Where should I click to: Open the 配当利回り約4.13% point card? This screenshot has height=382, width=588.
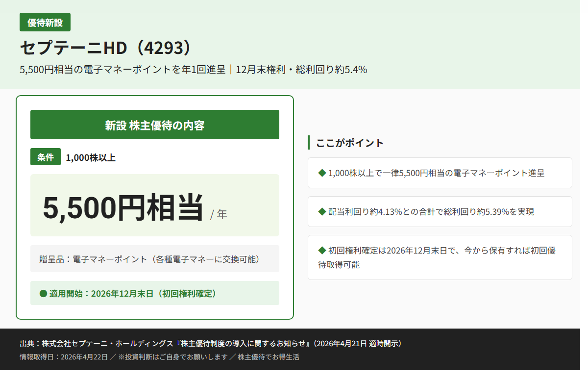(440, 211)
